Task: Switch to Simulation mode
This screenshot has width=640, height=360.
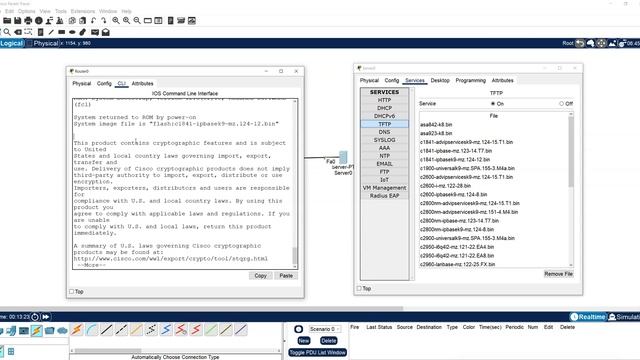Action: [624, 317]
